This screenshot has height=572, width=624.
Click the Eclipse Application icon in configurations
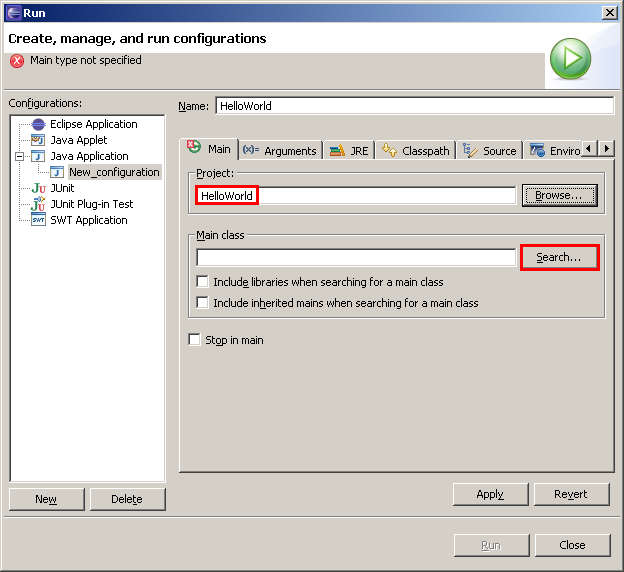click(x=38, y=124)
